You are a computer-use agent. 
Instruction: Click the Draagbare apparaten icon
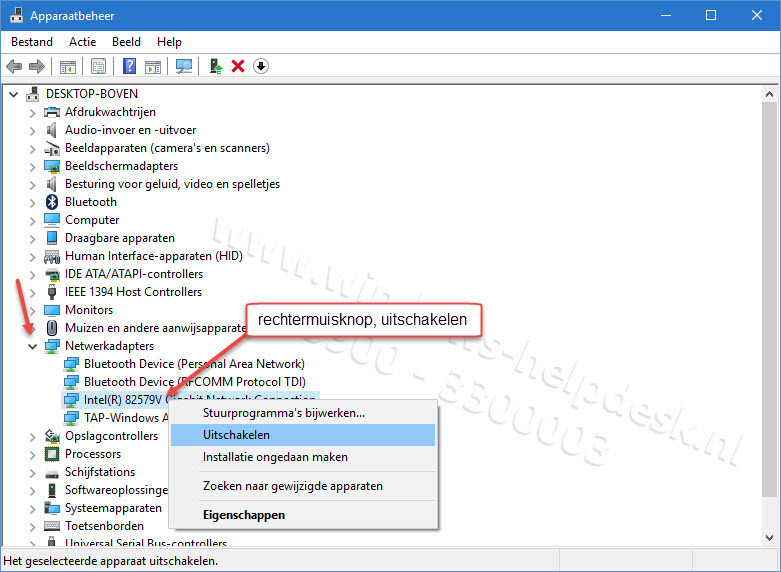[x=52, y=238]
